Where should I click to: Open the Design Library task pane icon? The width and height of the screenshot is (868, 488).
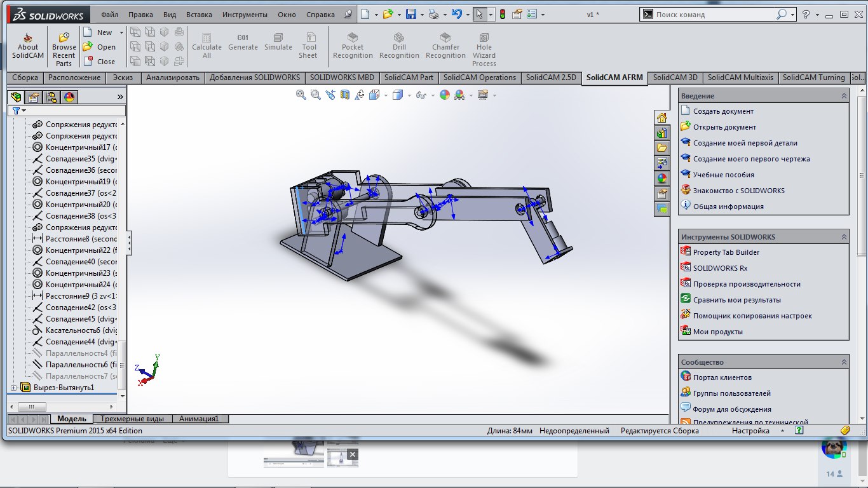661,133
